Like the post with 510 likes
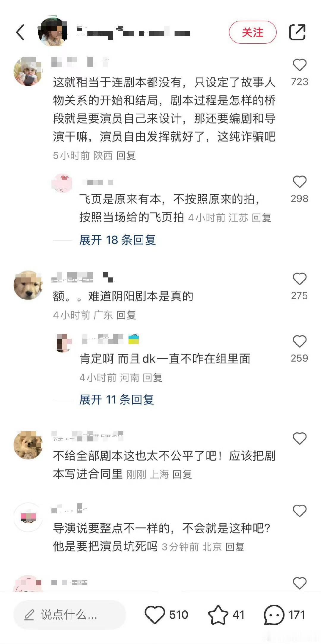The height and width of the screenshot is (644, 321). click(155, 615)
